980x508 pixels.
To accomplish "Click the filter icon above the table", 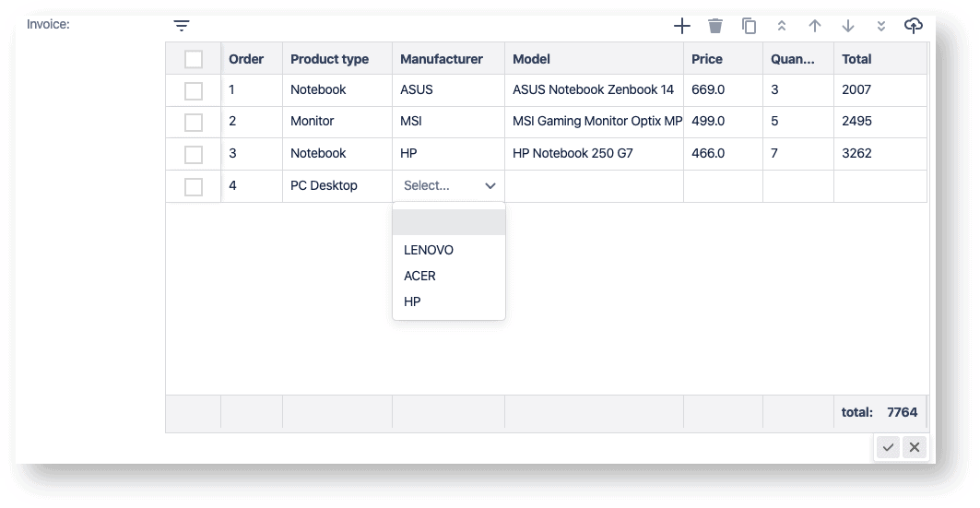I will click(x=182, y=26).
